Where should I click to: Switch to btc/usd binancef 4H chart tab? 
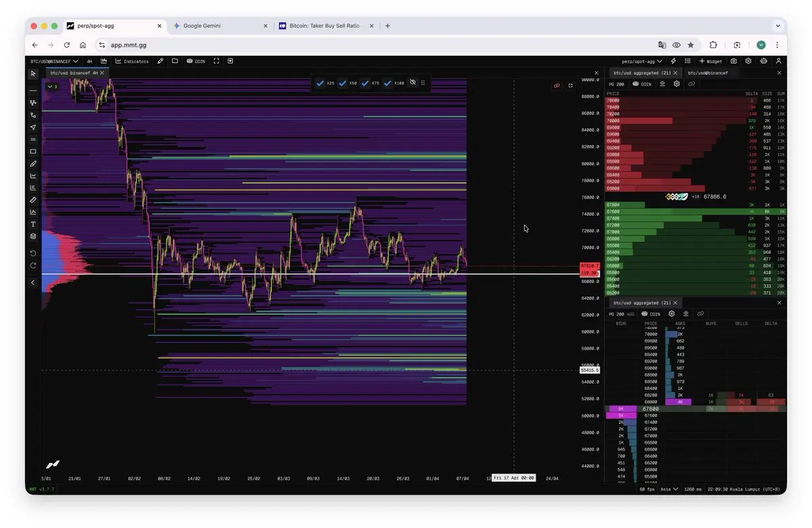click(74, 73)
